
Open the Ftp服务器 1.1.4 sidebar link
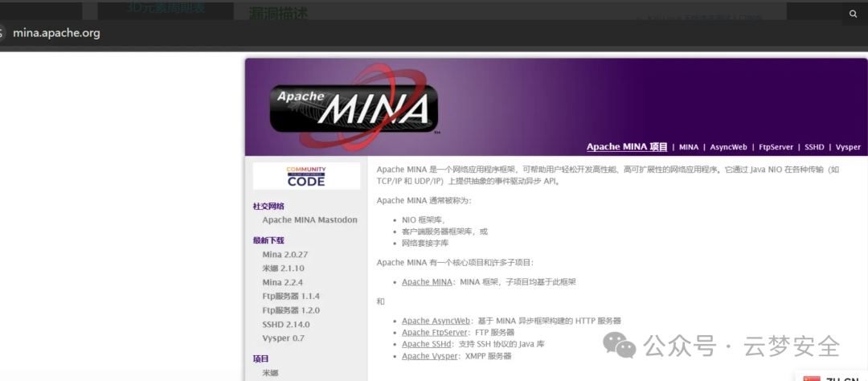tap(291, 297)
